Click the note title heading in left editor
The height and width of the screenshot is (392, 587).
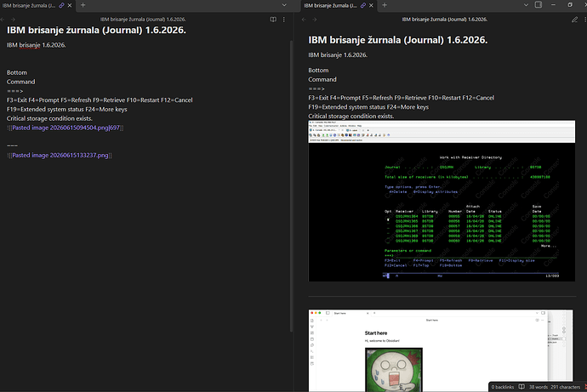[x=96, y=31]
